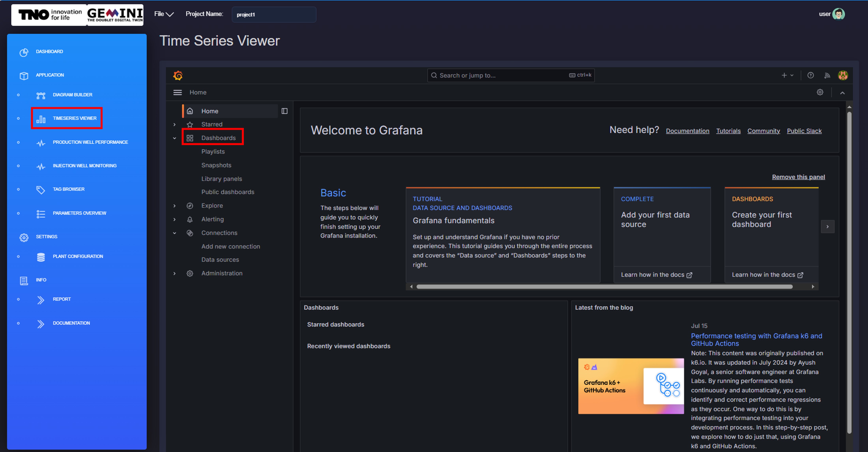Click the Documentation help link

687,131
